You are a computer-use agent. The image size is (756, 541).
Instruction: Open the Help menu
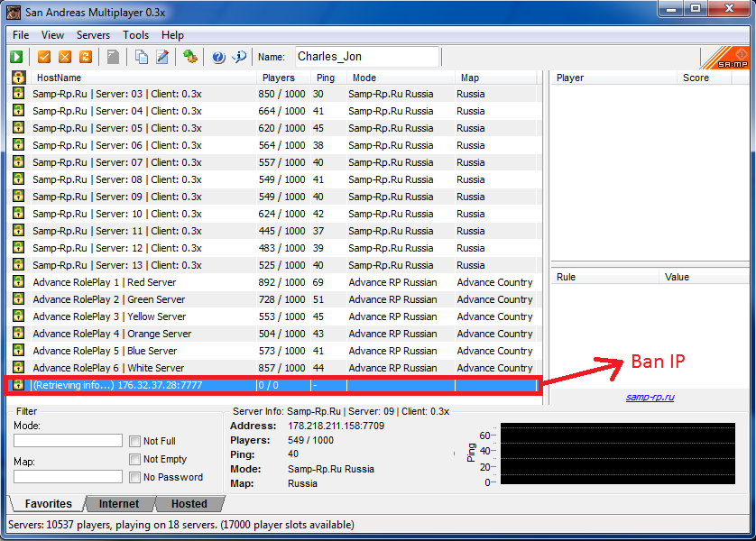click(x=172, y=35)
